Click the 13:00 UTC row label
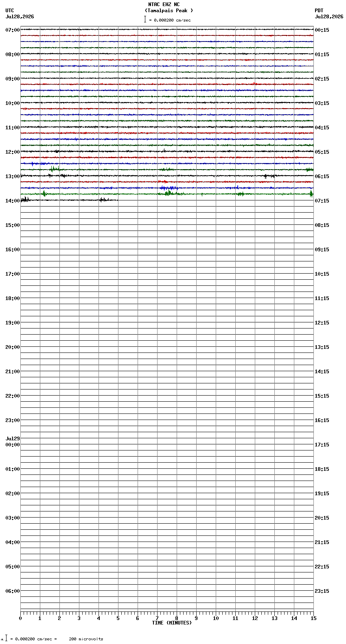 coord(13,176)
